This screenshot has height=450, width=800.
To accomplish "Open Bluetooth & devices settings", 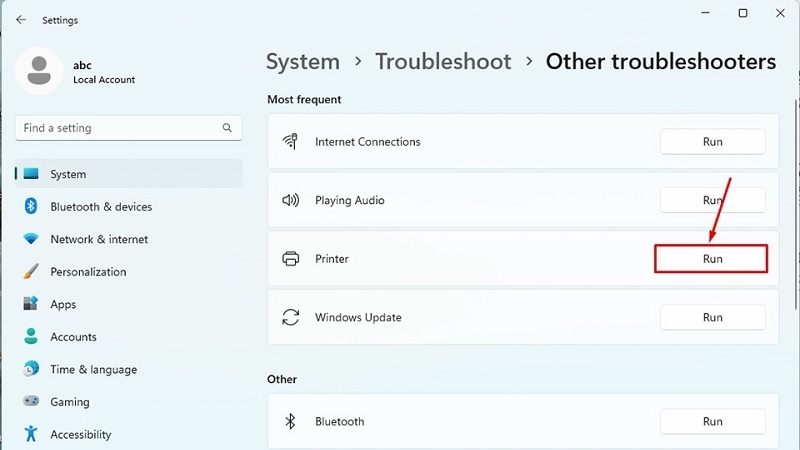I will [x=129, y=207].
